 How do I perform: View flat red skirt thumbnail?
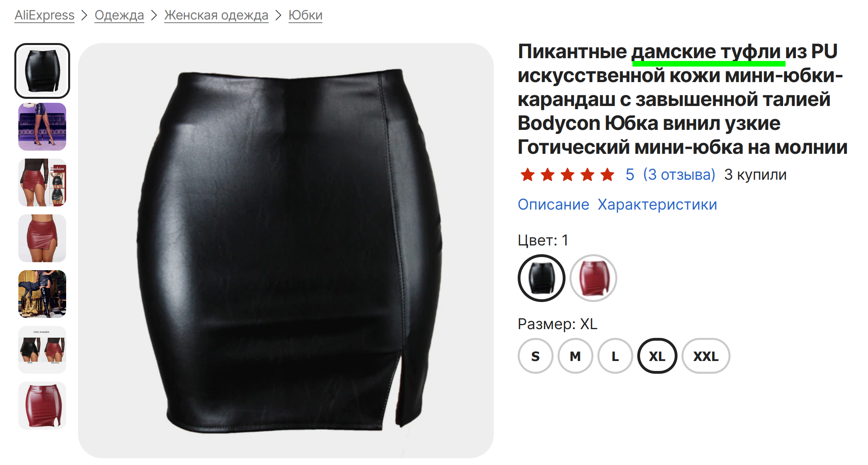pyautogui.click(x=42, y=406)
